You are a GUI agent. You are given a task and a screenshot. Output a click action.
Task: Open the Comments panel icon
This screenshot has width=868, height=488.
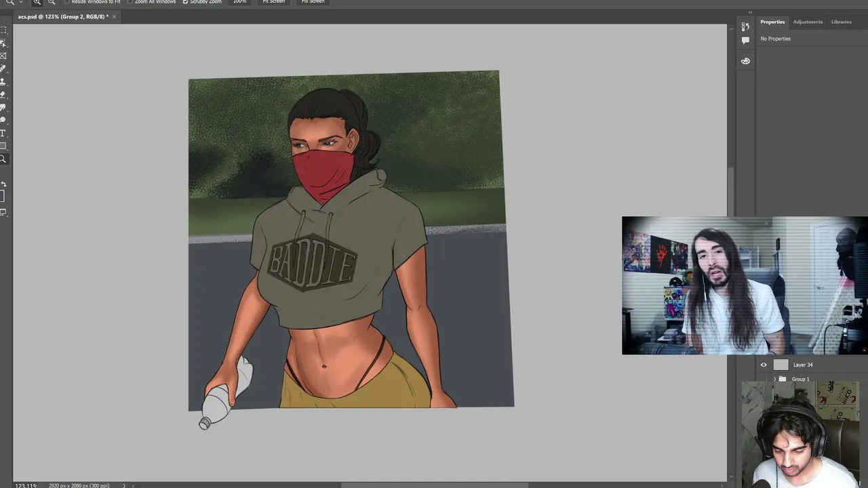point(745,40)
